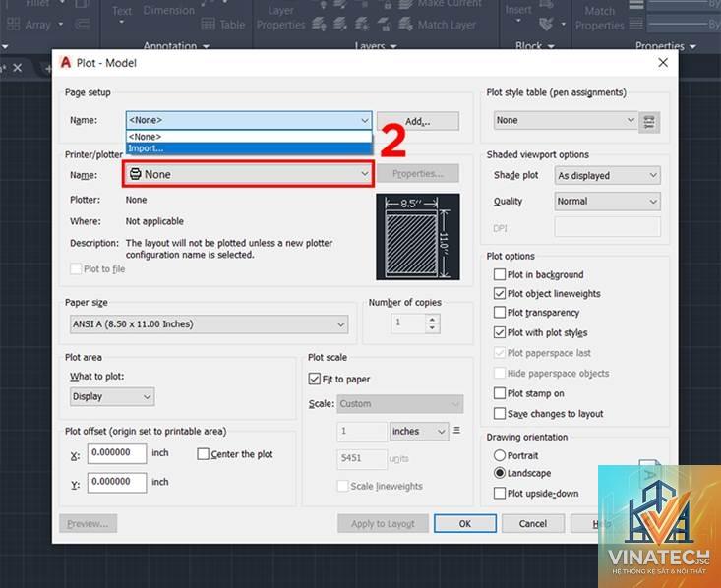Click the scale lineweight equals icon beside inches

click(456, 431)
